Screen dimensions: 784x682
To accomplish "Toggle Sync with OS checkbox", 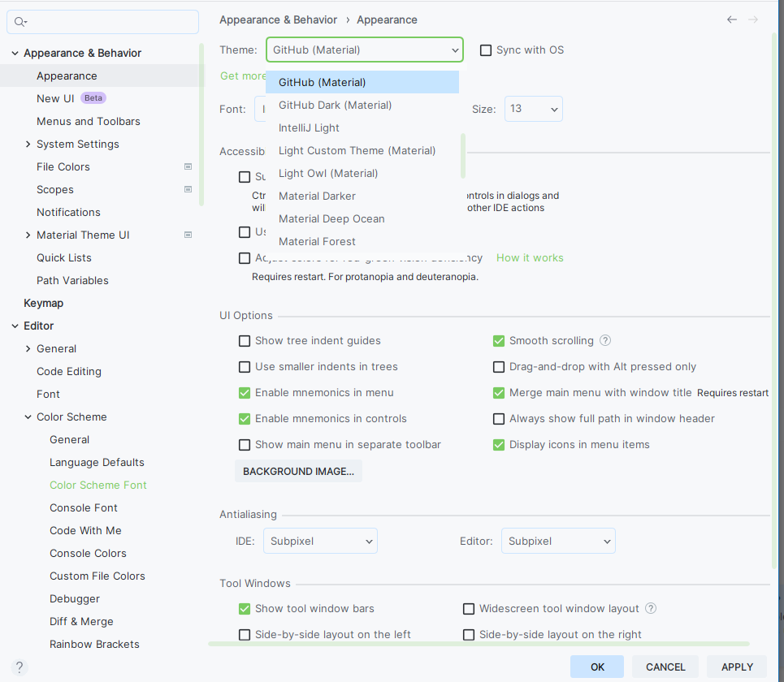I will pyautogui.click(x=486, y=50).
